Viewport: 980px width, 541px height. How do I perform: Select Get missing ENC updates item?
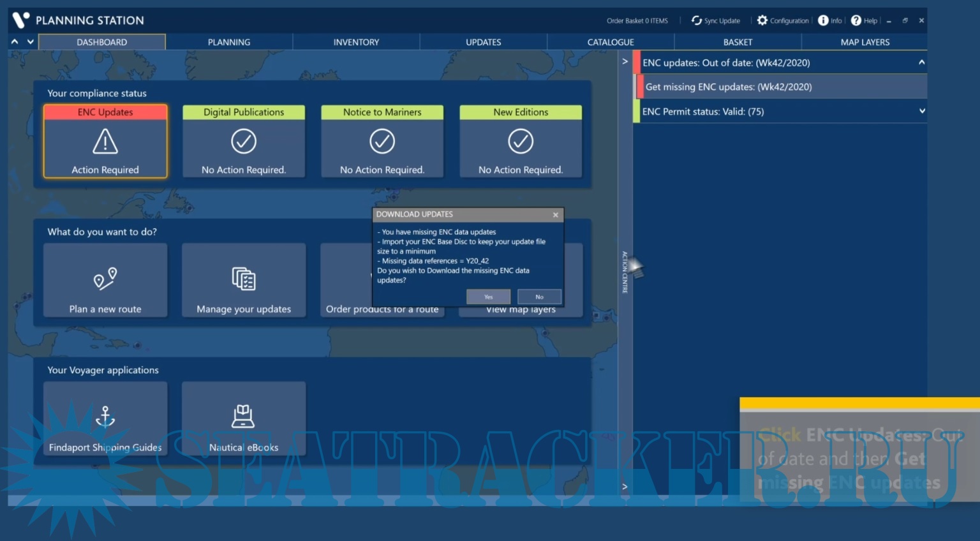pyautogui.click(x=729, y=87)
